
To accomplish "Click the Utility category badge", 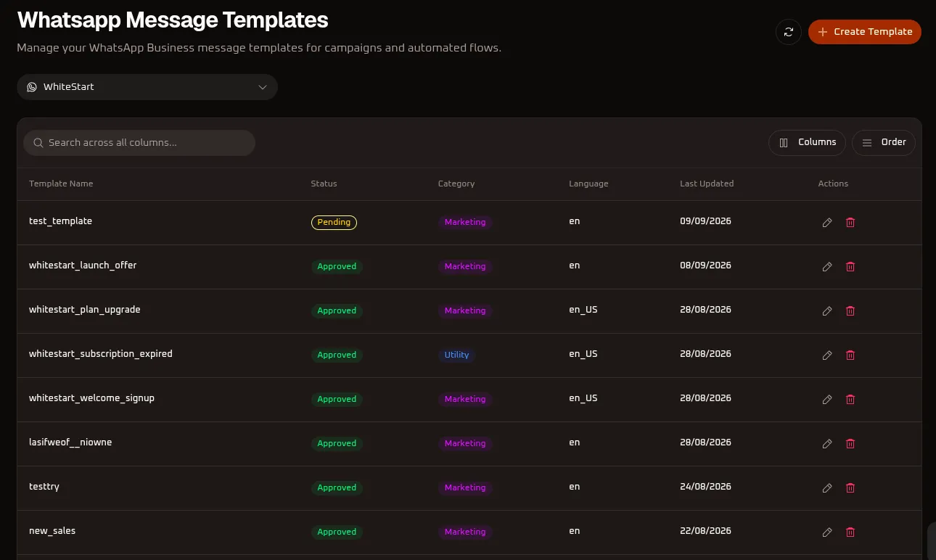I will coord(456,355).
